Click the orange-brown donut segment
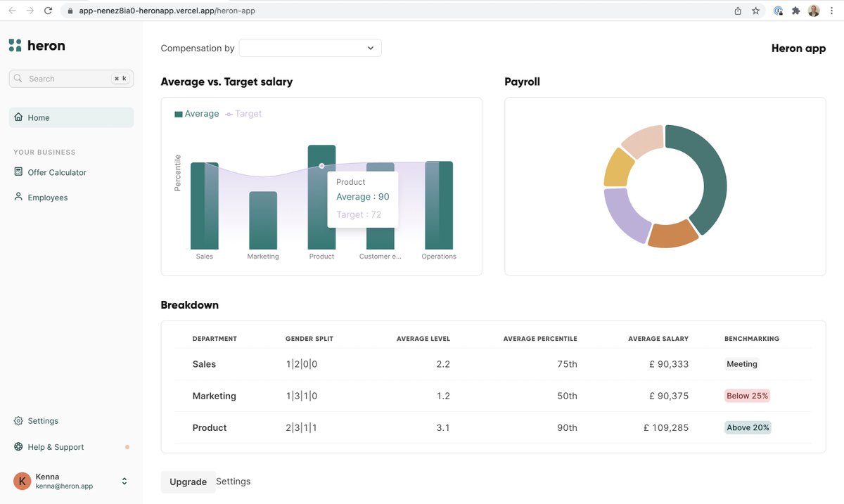 tap(673, 236)
